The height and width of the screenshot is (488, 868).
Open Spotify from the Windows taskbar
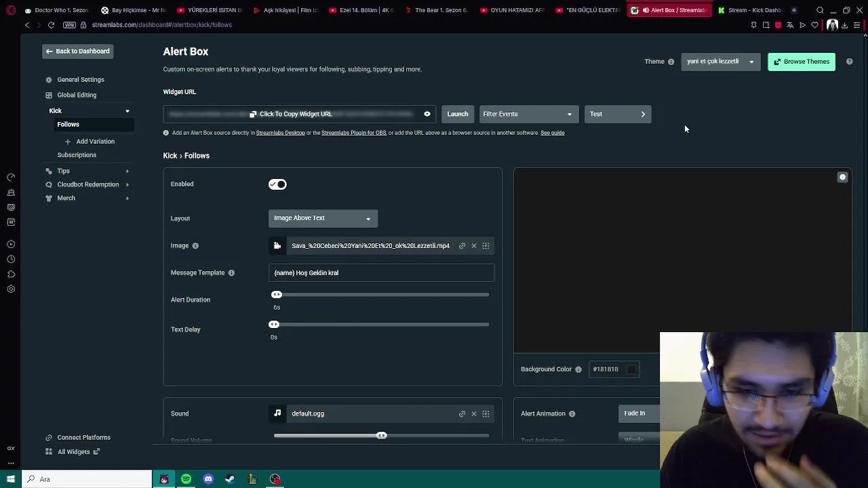coord(186,479)
